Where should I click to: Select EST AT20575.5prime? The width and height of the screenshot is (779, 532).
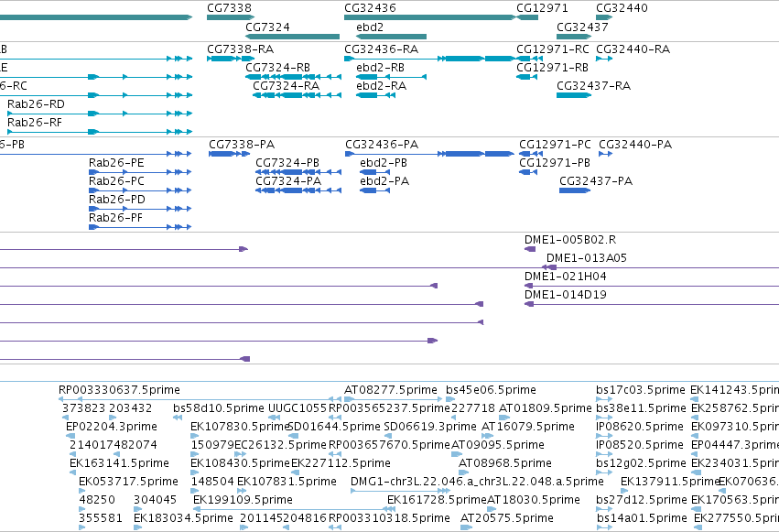click(x=507, y=518)
